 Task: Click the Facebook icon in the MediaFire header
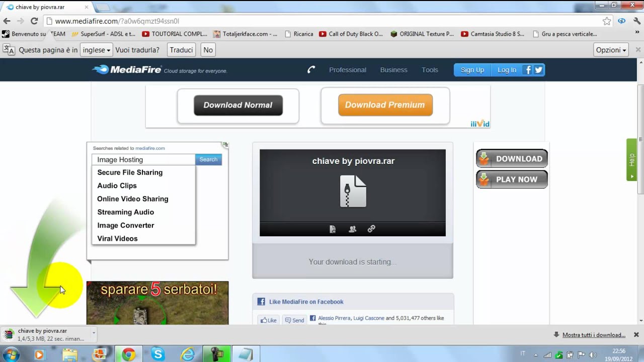coord(528,70)
